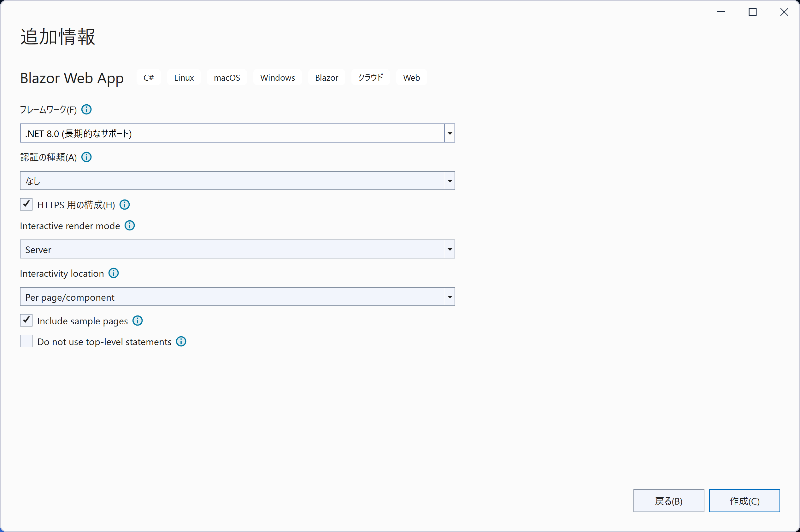Viewport: 800px width, 532px height.
Task: Minimize the dialog window
Action: (x=721, y=12)
